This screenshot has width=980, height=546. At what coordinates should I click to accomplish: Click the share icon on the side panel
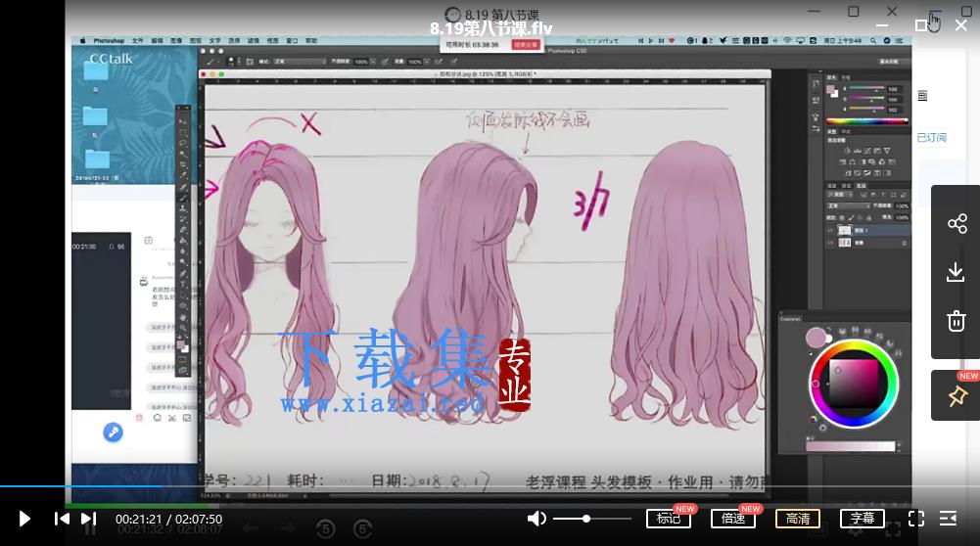957,224
